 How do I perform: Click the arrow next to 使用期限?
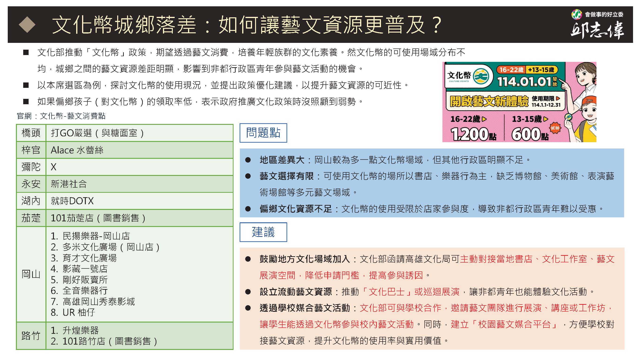coord(558,99)
